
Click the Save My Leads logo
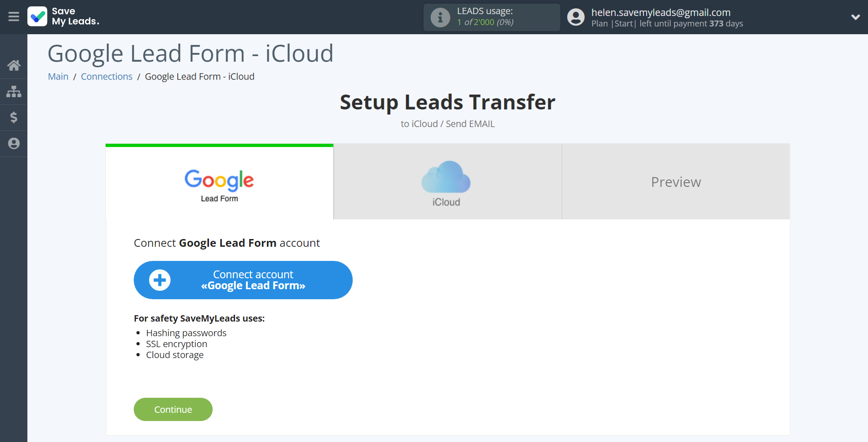click(x=63, y=16)
